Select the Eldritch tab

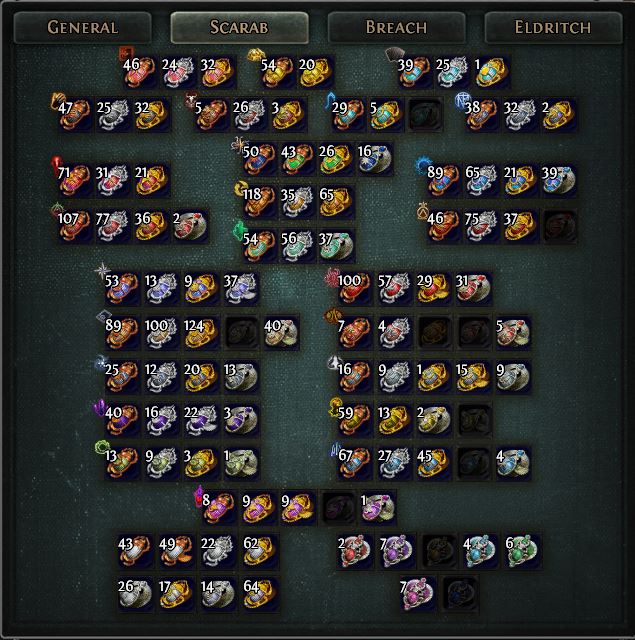[553, 27]
